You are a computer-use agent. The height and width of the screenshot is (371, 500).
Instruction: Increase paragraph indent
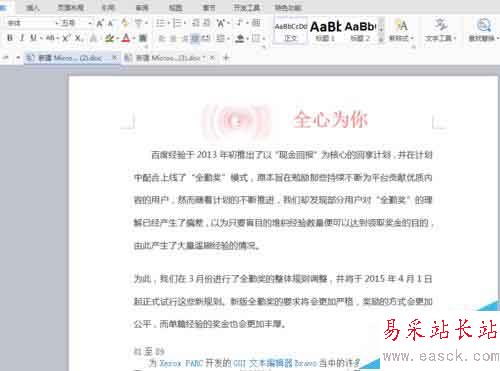[207, 23]
